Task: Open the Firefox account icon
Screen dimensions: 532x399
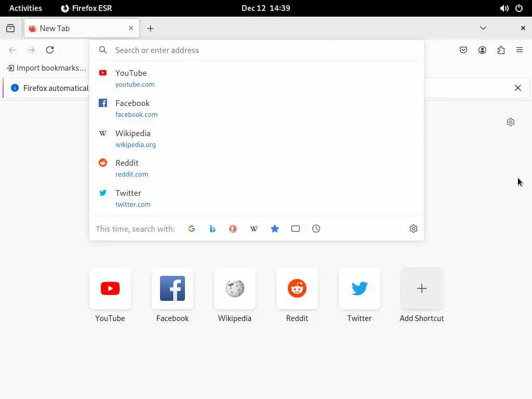Action: pyautogui.click(x=482, y=50)
